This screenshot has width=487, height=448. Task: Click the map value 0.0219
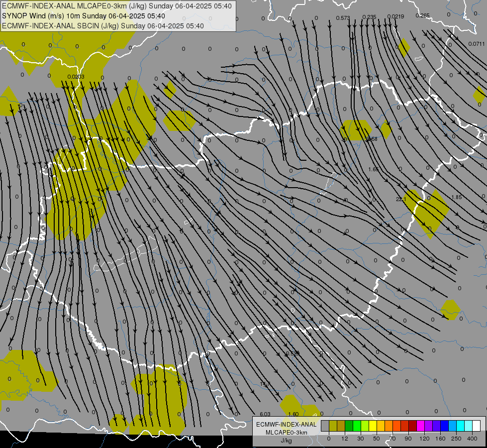pos(395,16)
